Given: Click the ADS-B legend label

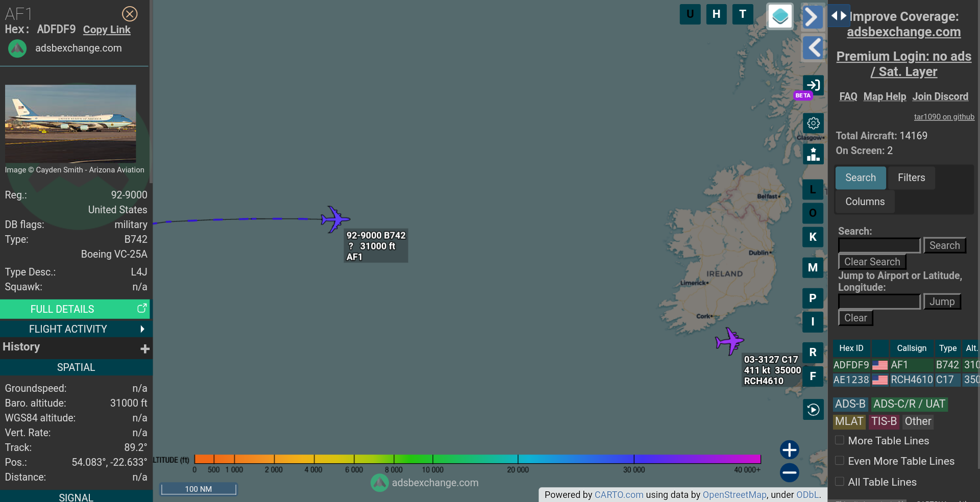Looking at the screenshot, I should (850, 404).
